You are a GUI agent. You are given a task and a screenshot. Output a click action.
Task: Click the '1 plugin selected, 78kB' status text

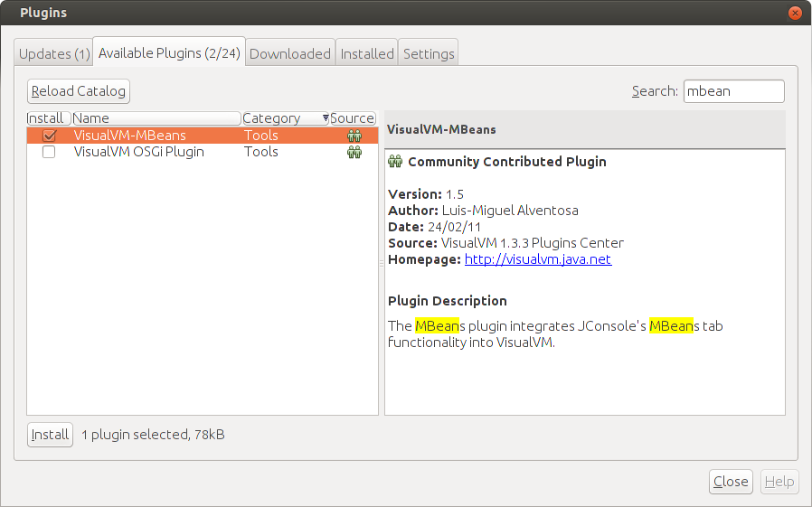point(153,435)
